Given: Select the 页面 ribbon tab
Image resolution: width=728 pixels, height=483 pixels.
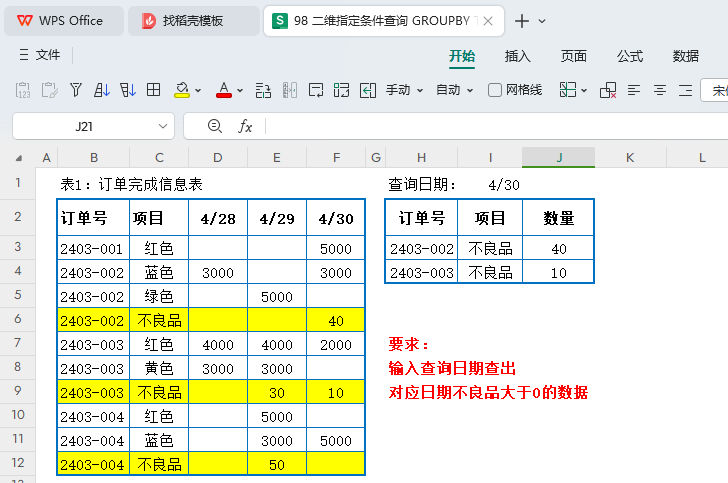Looking at the screenshot, I should pyautogui.click(x=574, y=56).
